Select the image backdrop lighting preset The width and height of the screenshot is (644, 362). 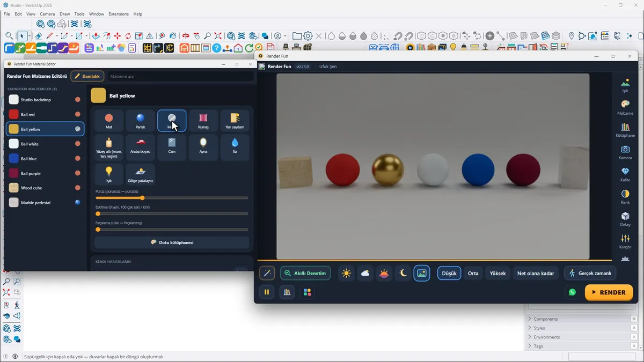tap(422, 273)
